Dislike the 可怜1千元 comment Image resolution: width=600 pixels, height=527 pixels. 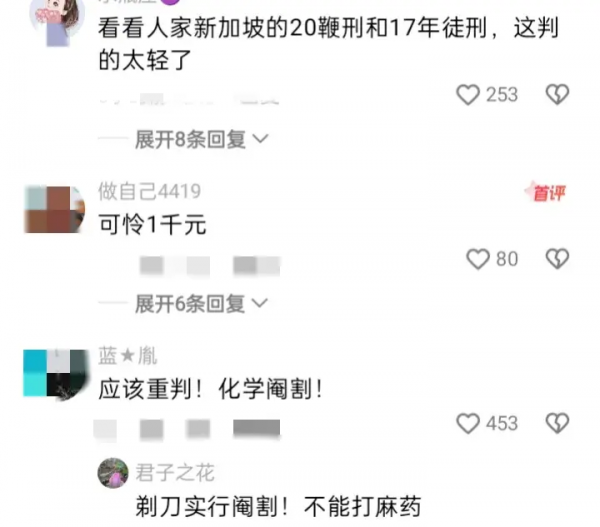[x=557, y=259]
